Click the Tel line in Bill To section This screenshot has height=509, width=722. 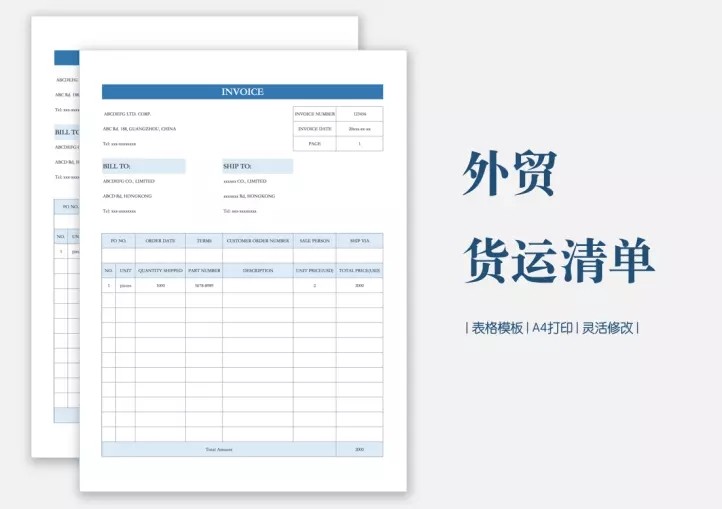[119, 211]
